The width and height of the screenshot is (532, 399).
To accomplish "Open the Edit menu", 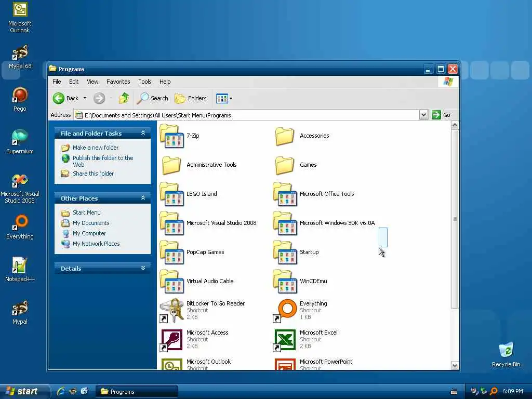I will (x=74, y=82).
